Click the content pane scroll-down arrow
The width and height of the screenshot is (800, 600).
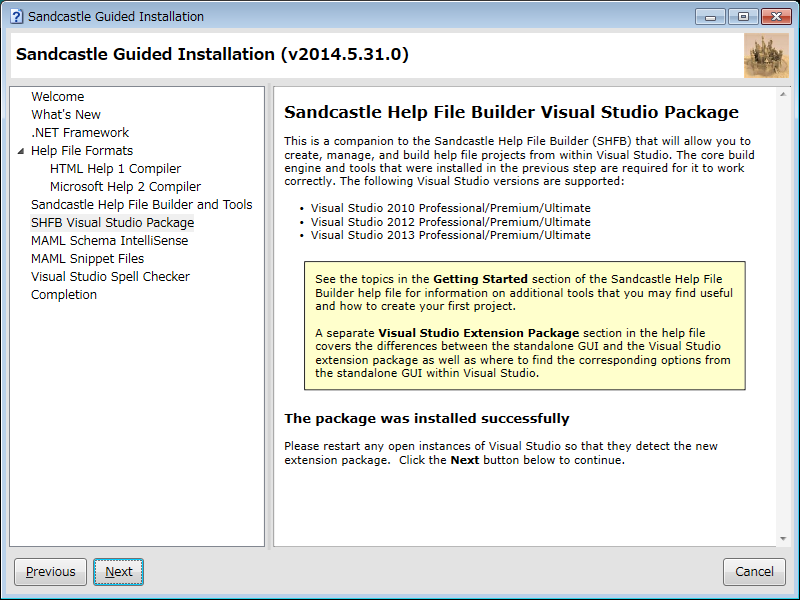click(x=783, y=539)
